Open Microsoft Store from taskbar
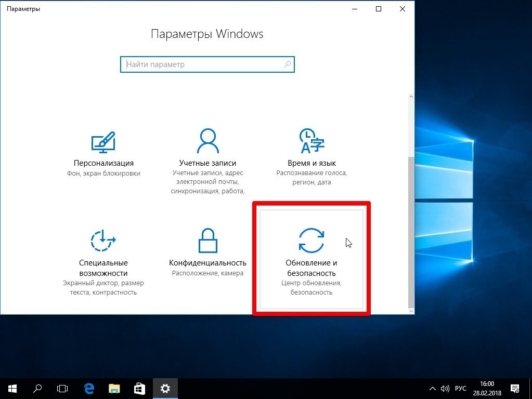The image size is (532, 399). (x=139, y=389)
